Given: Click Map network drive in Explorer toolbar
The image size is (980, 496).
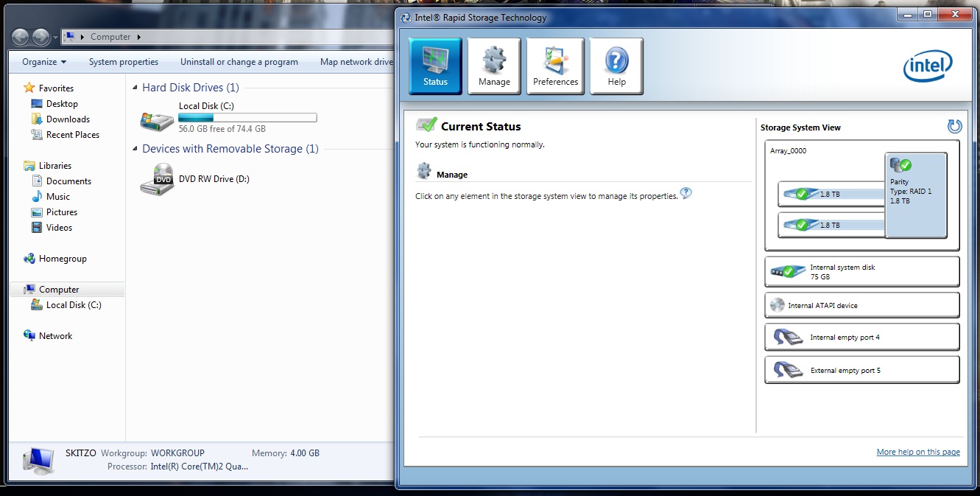Looking at the screenshot, I should tap(356, 62).
